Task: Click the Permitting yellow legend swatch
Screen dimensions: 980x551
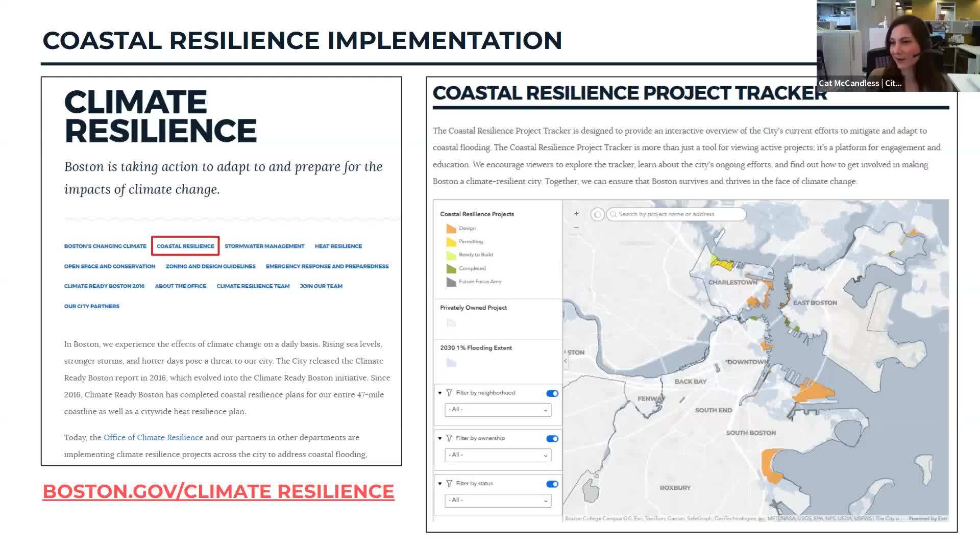Action: click(451, 241)
